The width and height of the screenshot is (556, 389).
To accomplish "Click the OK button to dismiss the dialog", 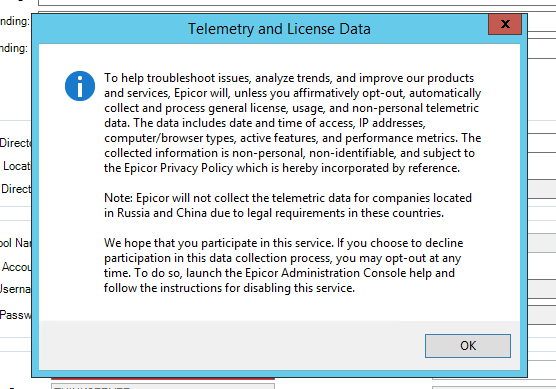I will (x=468, y=345).
